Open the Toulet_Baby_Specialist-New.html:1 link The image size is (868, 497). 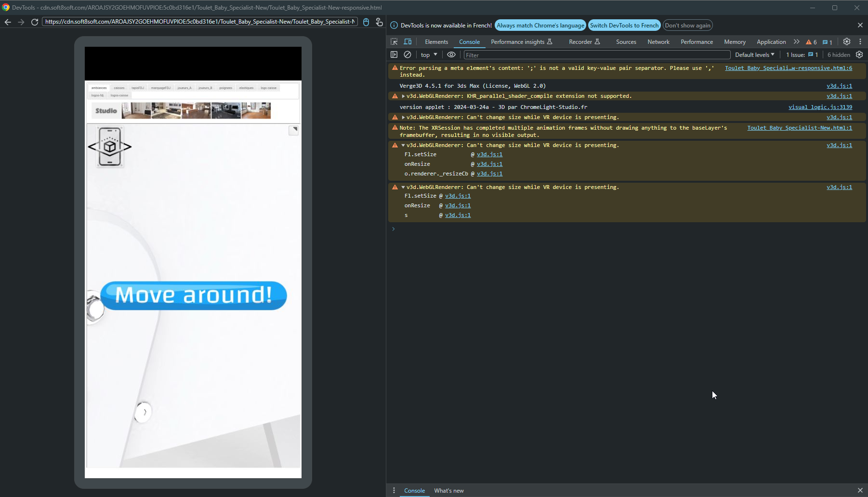[x=800, y=128]
